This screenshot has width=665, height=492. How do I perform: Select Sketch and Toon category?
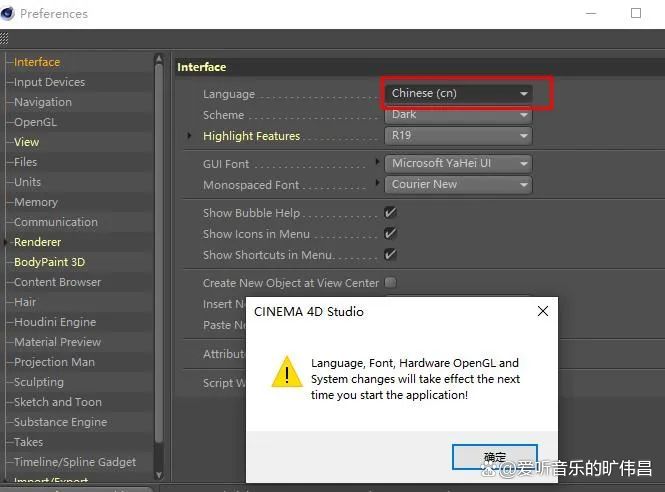click(58, 402)
